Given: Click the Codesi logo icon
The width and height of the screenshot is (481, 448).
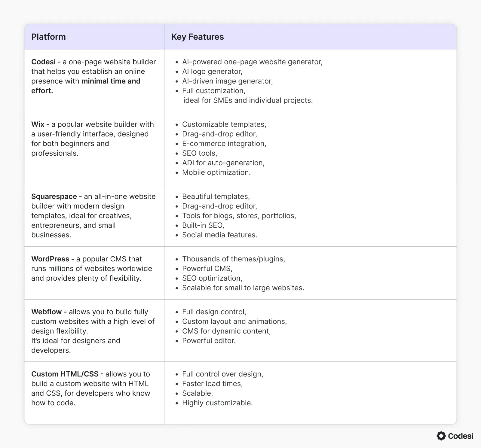Looking at the screenshot, I should (441, 436).
